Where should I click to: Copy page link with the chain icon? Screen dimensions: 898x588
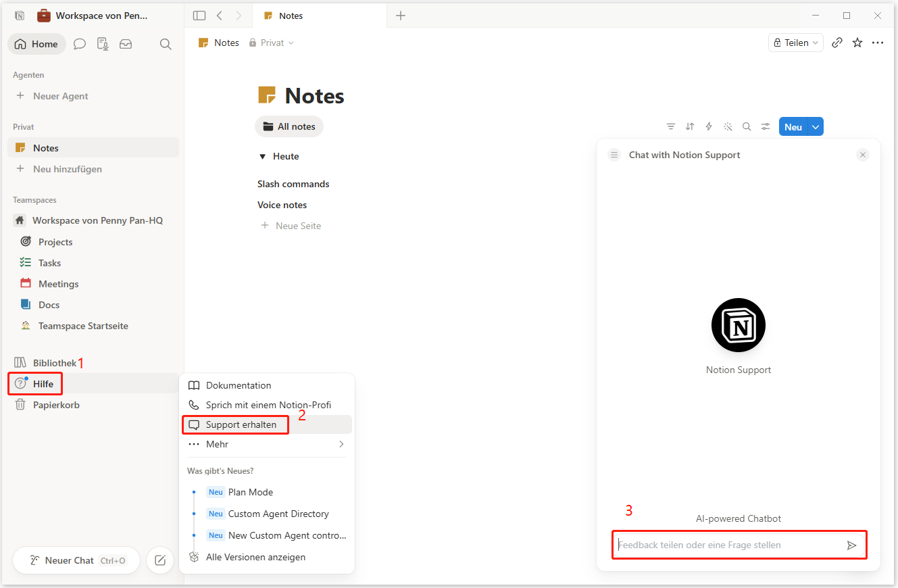pos(837,43)
